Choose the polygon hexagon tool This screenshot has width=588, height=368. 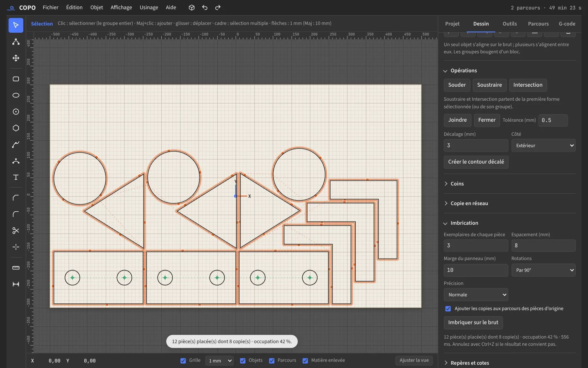16,128
